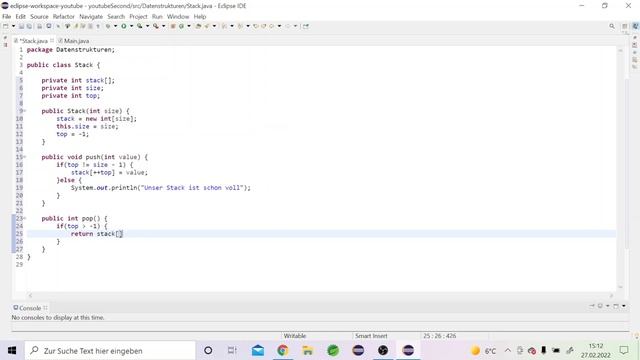Open the Refactor menu
Image resolution: width=640 pixels, height=360 pixels.
[x=64, y=17]
